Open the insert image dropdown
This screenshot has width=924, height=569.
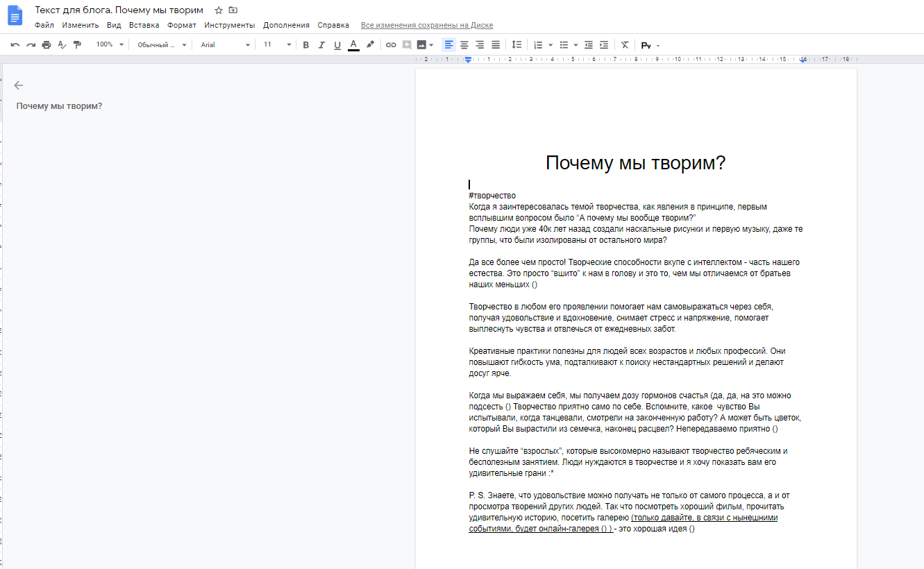[x=426, y=44]
